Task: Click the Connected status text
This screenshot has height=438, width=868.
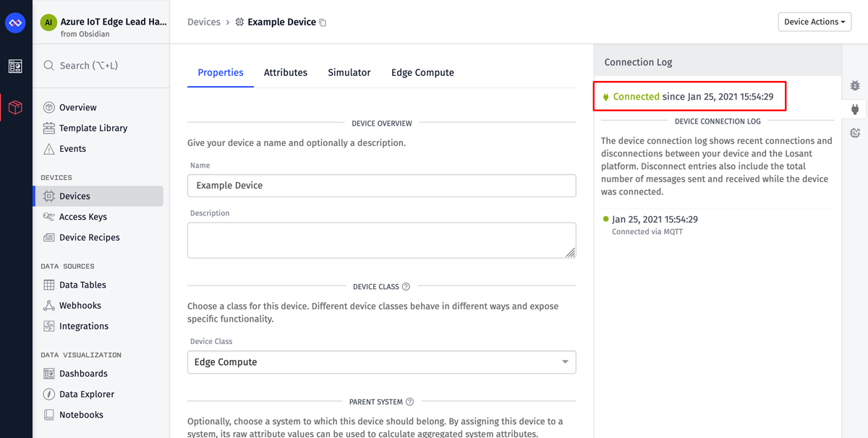Action: pos(636,96)
